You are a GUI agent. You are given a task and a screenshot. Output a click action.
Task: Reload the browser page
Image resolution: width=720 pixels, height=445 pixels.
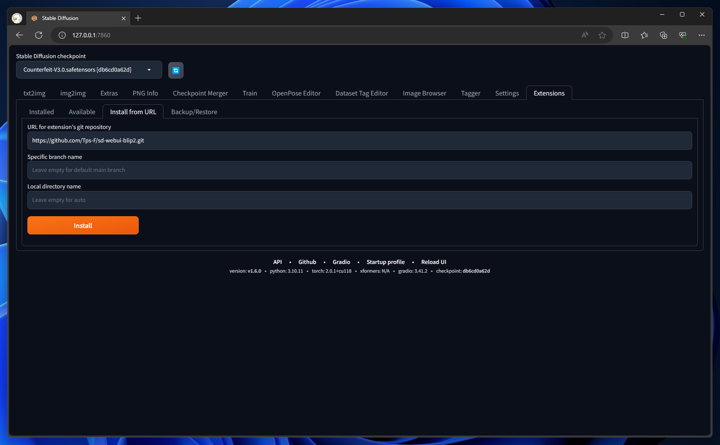pyautogui.click(x=39, y=35)
